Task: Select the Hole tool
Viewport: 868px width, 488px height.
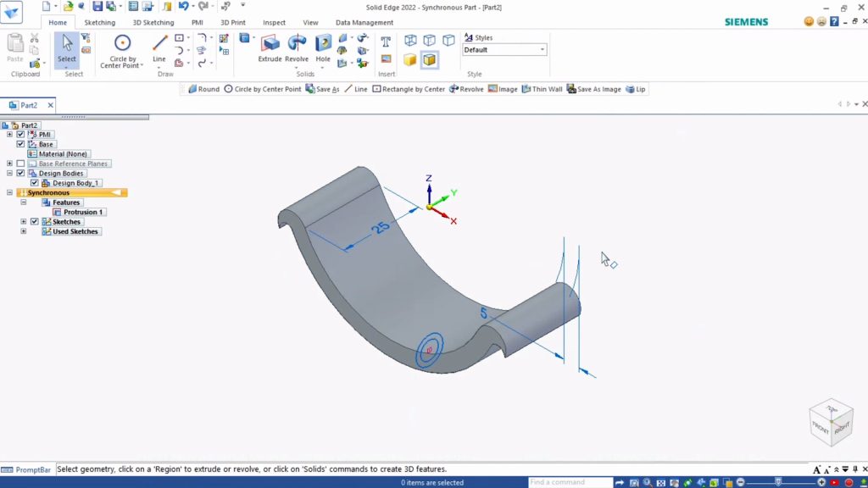Action: (323, 48)
